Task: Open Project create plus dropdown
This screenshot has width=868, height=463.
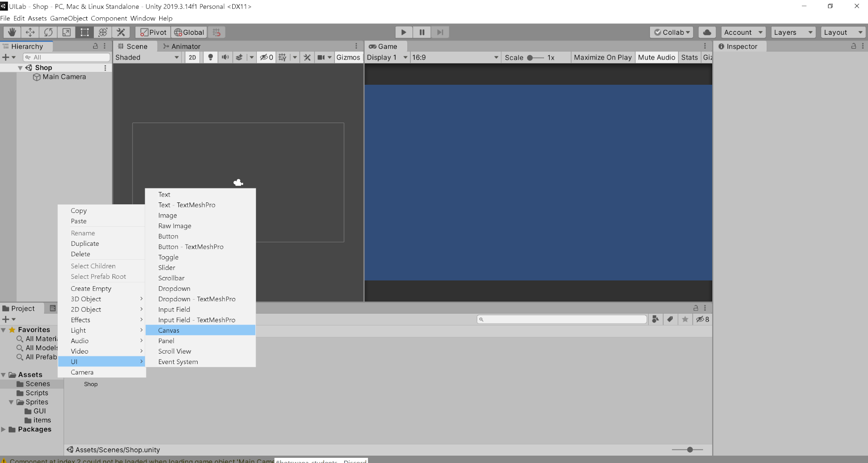Action: pyautogui.click(x=9, y=319)
